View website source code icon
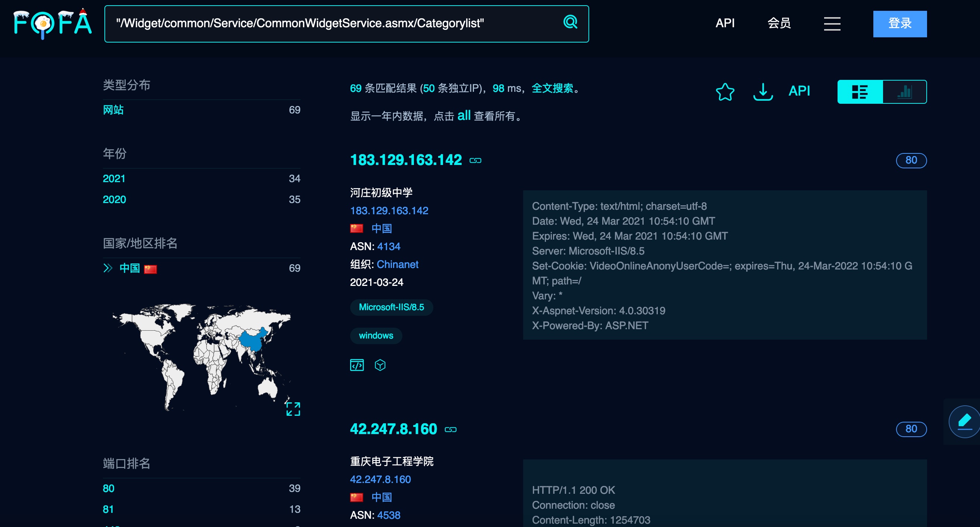This screenshot has width=980, height=527. click(356, 365)
